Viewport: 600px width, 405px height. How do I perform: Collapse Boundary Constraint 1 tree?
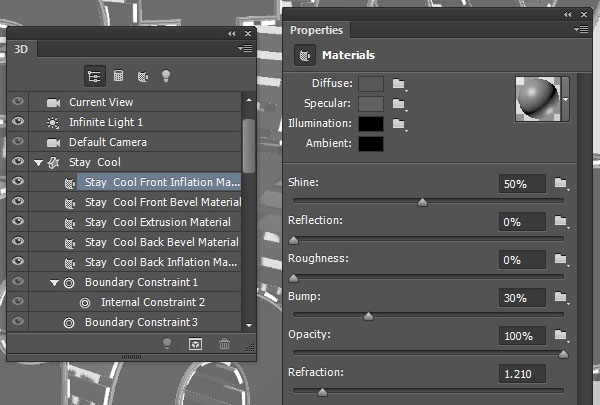[x=54, y=283]
